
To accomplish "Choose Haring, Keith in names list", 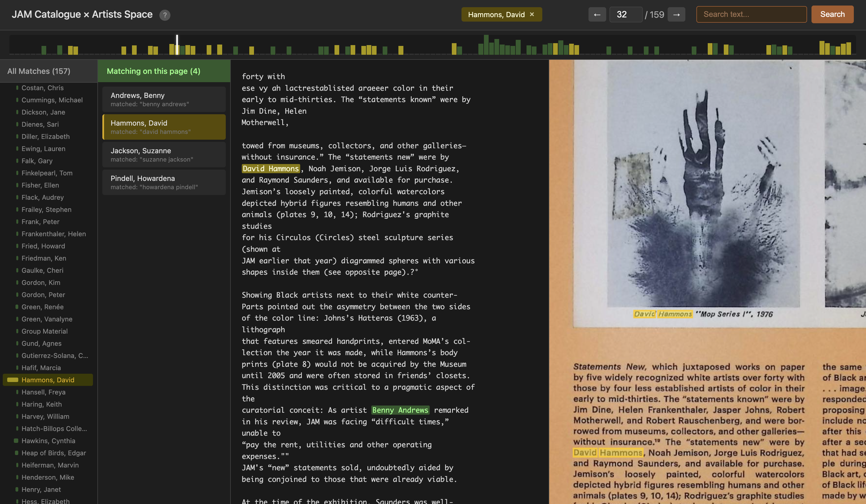I will (x=42, y=404).
